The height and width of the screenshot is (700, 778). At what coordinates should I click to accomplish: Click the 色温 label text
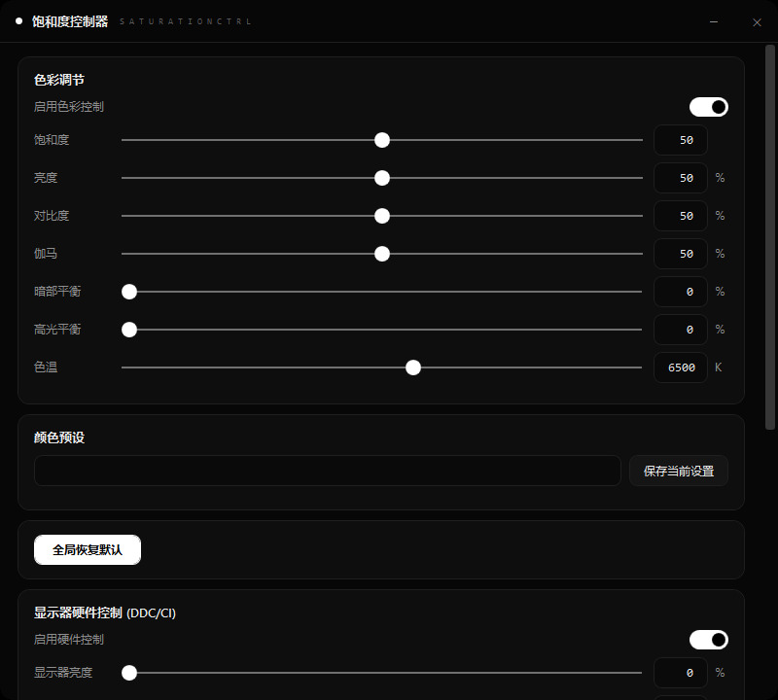[x=46, y=367]
